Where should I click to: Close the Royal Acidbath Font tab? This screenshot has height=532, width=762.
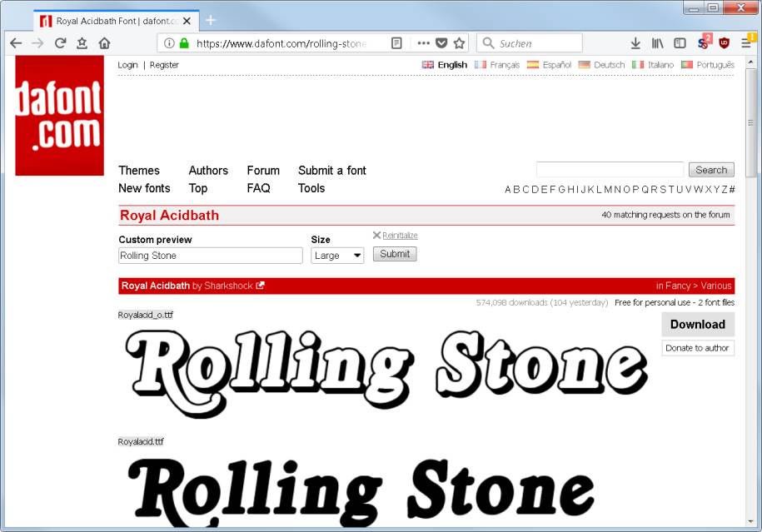pos(187,21)
